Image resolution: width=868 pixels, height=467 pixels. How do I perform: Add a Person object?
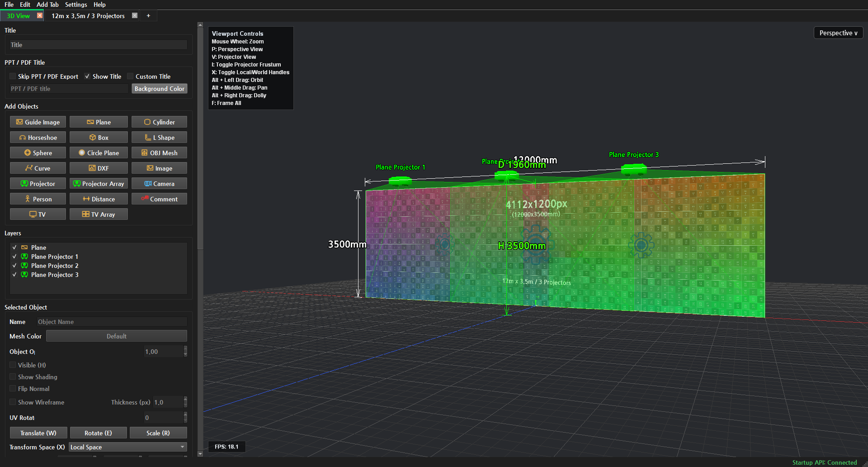click(38, 199)
